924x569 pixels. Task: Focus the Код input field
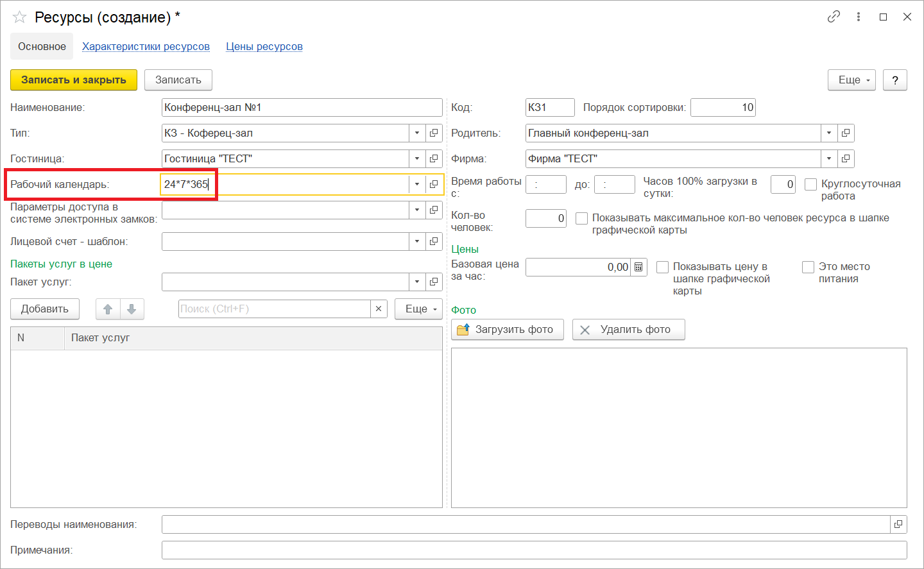(550, 107)
